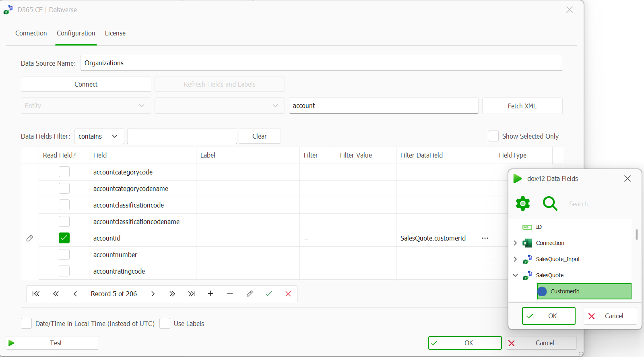Add a new record with plus icon

[x=211, y=294]
